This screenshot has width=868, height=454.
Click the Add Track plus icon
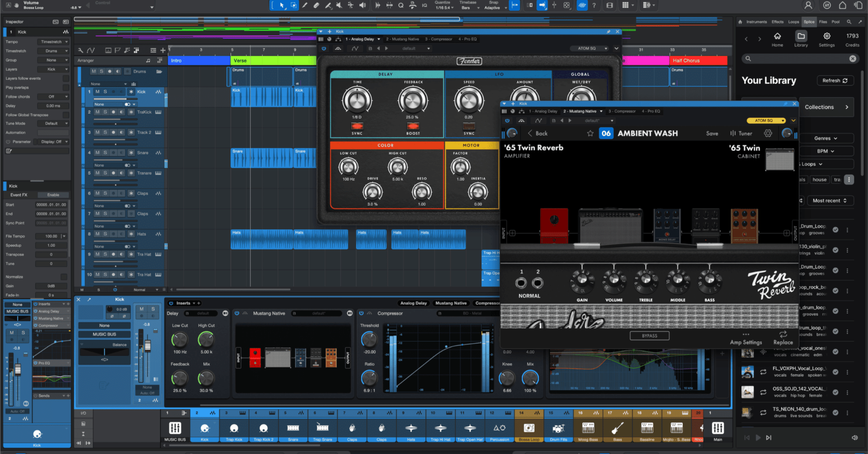(x=163, y=50)
